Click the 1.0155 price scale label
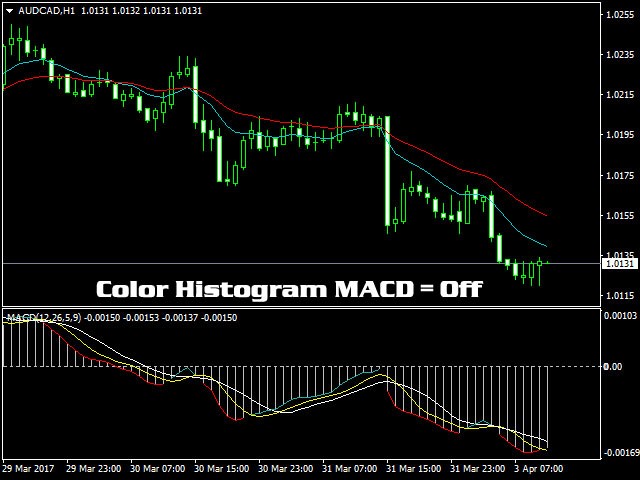The width and height of the screenshot is (640, 480). point(620,216)
